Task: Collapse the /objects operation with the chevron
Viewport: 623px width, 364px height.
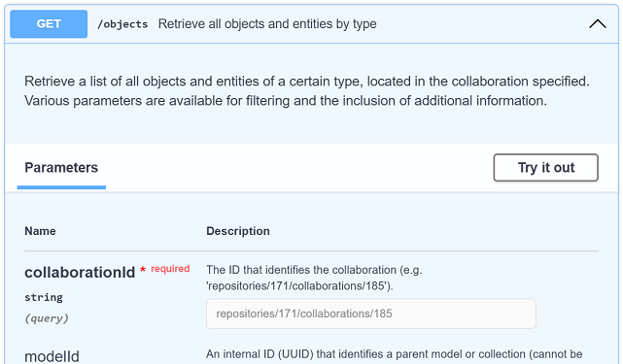Action: point(597,24)
